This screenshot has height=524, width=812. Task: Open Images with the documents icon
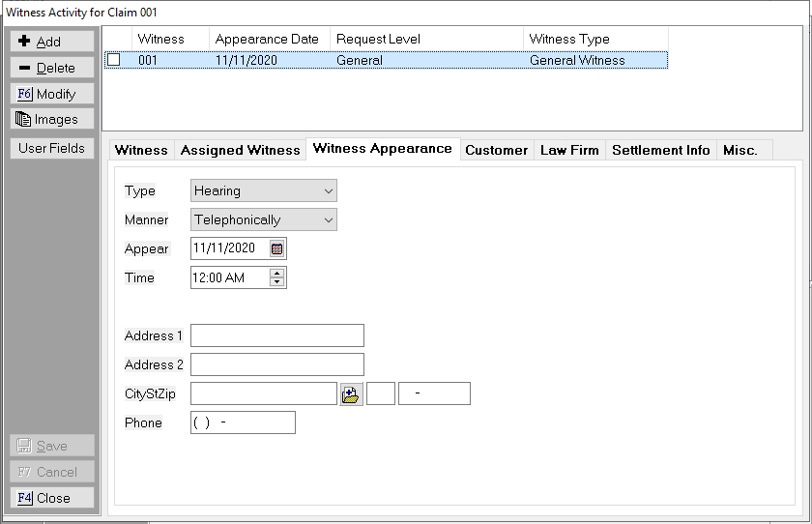pos(52,120)
